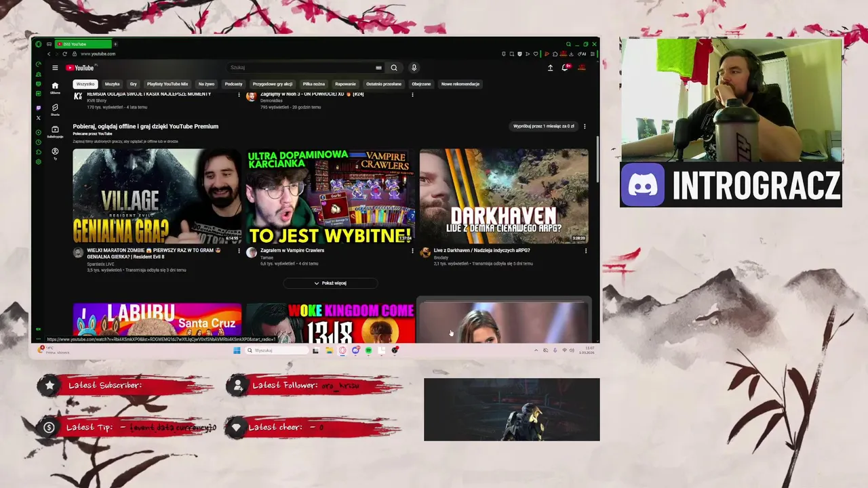Image resolution: width=868 pixels, height=488 pixels.
Task: Open Zagrałem w Vampire Crawlers title link
Action: 292,250
